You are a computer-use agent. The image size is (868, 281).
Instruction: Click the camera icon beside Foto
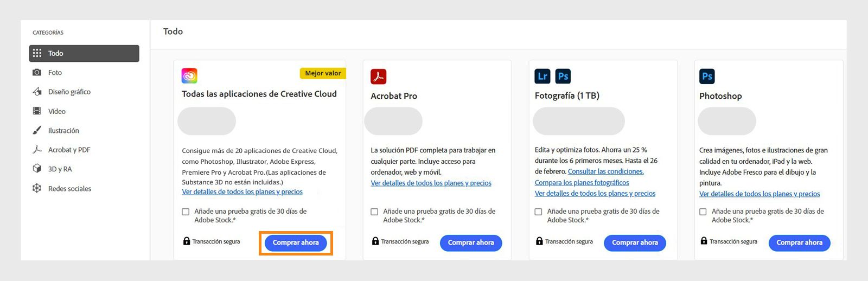pyautogui.click(x=37, y=72)
